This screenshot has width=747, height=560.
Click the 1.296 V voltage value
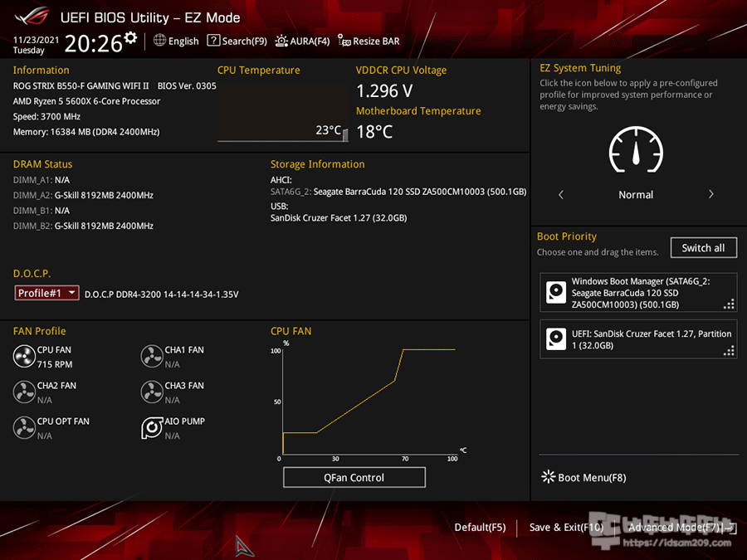pyautogui.click(x=384, y=90)
